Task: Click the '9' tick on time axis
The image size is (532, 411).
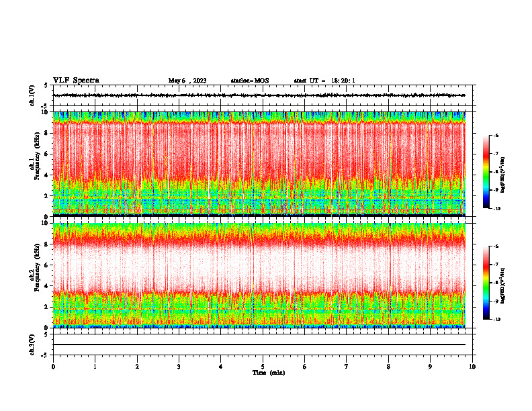Action: (430, 367)
